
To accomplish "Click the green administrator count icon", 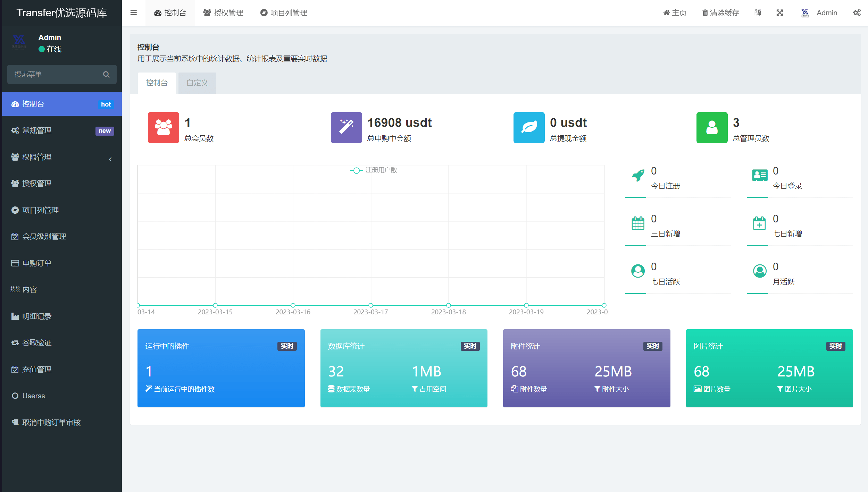I will point(712,128).
